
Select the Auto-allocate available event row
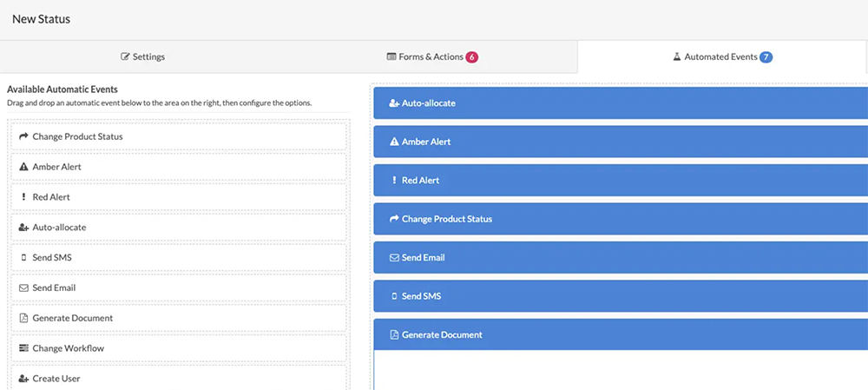[179, 227]
